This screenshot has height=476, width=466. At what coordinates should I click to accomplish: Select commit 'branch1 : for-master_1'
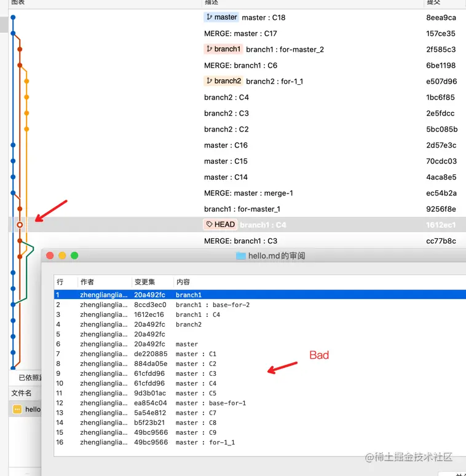click(x=242, y=209)
